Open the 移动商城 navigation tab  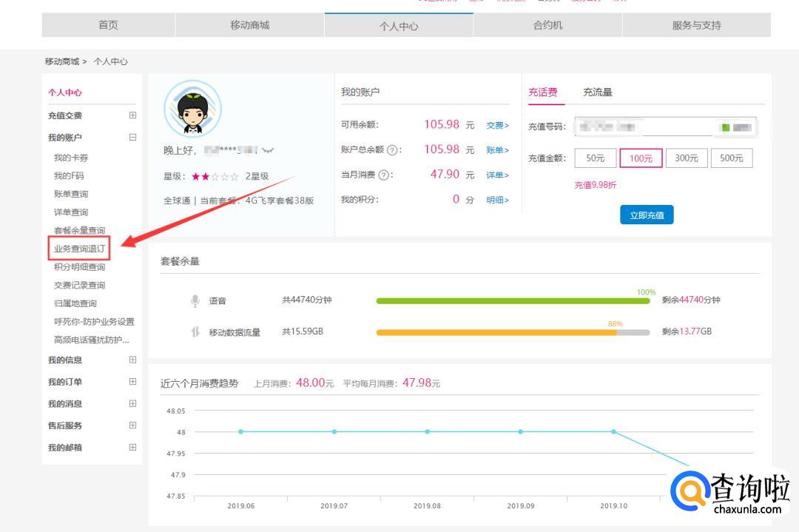250,25
